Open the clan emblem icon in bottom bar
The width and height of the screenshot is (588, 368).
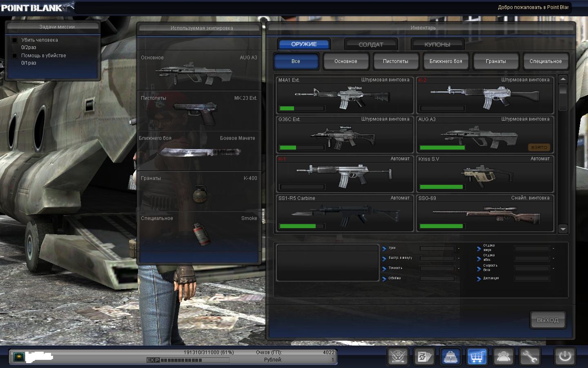point(398,357)
